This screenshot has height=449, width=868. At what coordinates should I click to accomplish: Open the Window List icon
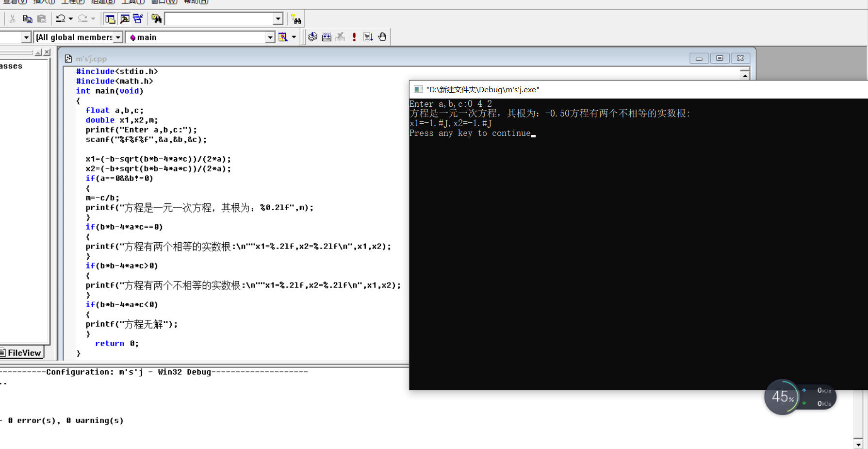point(138,19)
